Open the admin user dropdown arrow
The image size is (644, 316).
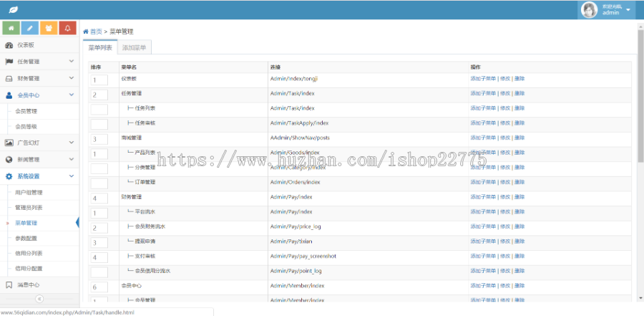coord(628,10)
